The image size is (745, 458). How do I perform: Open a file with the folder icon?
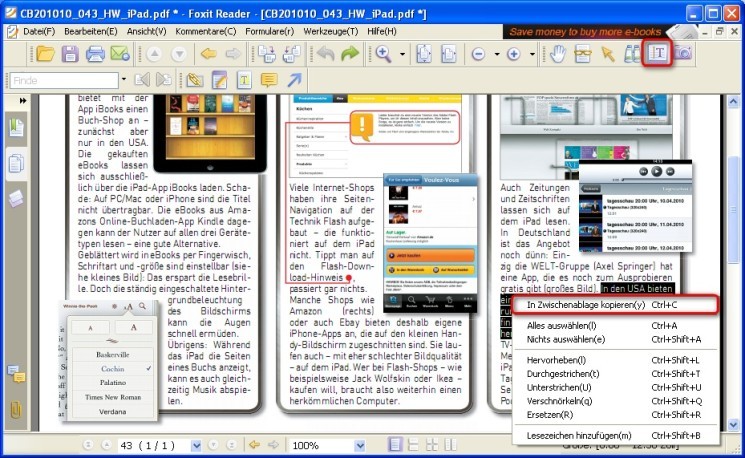point(45,54)
